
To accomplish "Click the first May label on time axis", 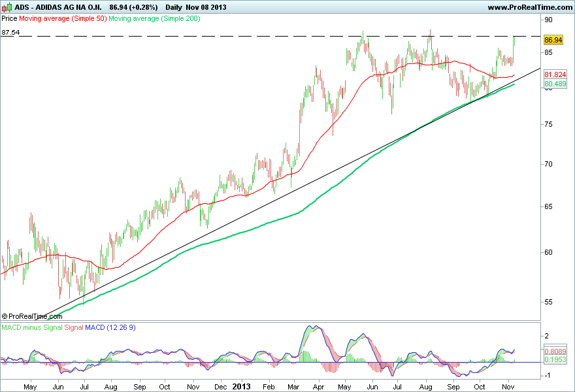I will 30,387.
